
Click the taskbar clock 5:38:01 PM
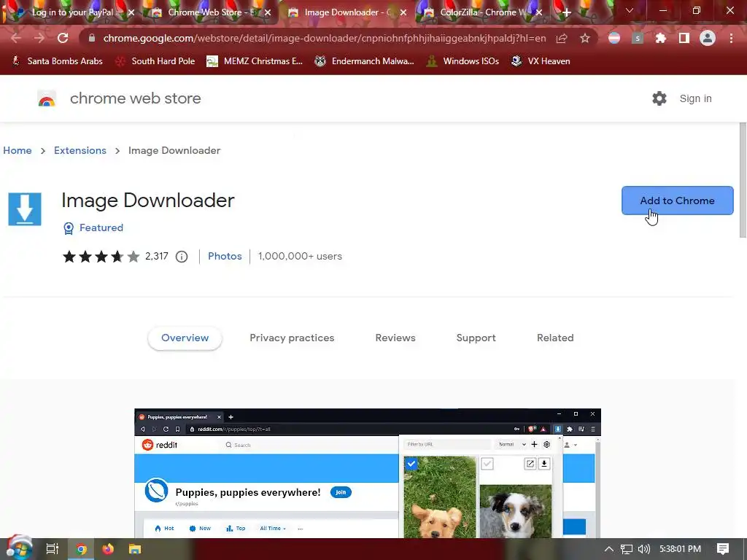click(680, 549)
